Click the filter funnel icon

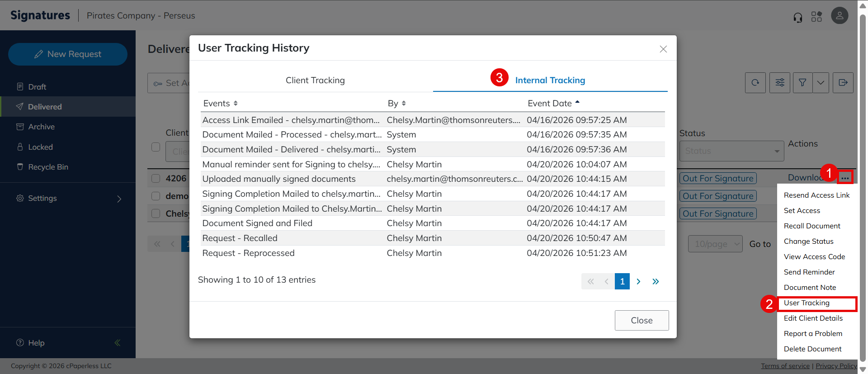pyautogui.click(x=802, y=83)
